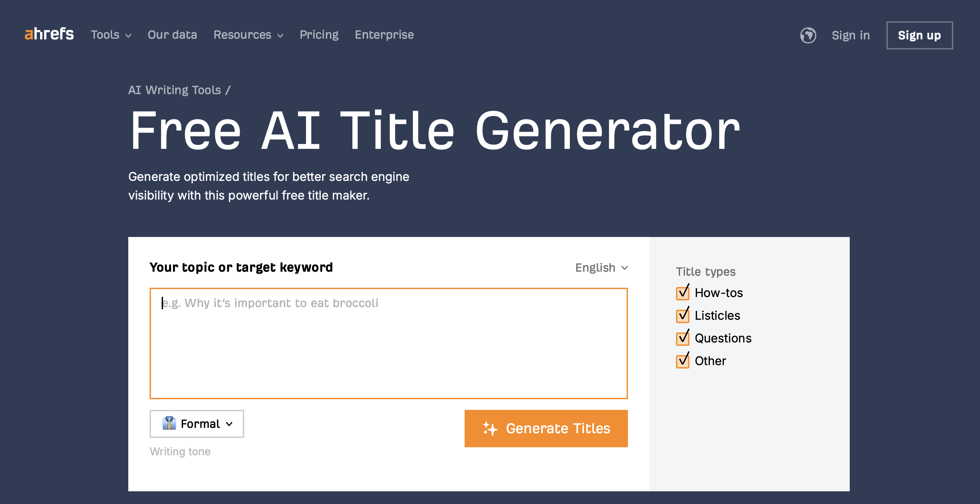Open the Tools menu
The width and height of the screenshot is (980, 504).
[105, 35]
